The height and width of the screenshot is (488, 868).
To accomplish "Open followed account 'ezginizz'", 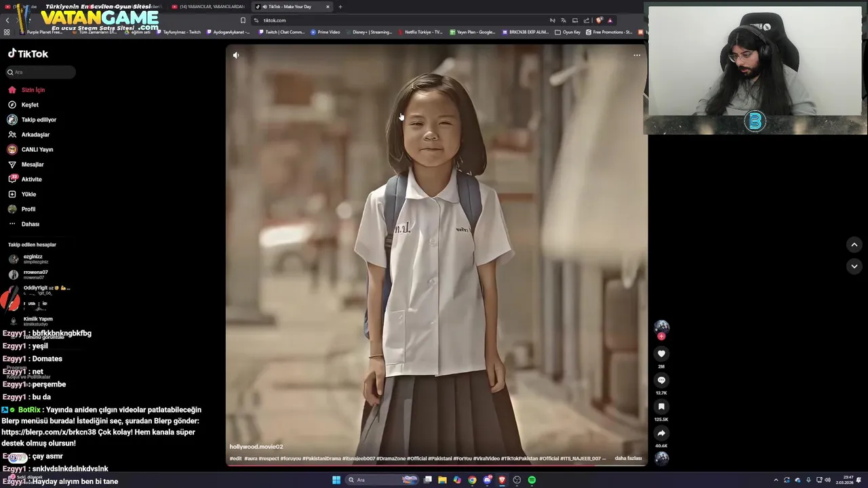I will (30, 259).
